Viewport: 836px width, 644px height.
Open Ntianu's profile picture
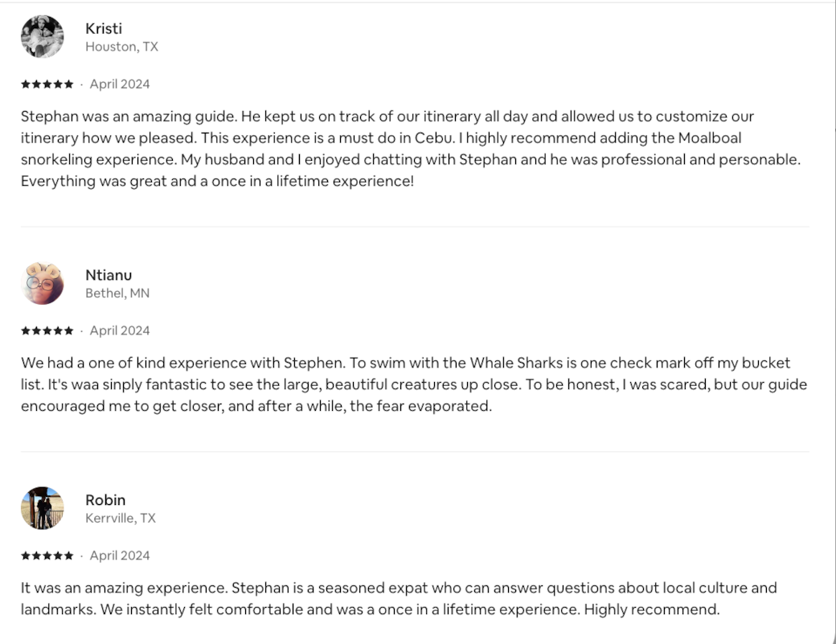point(42,283)
